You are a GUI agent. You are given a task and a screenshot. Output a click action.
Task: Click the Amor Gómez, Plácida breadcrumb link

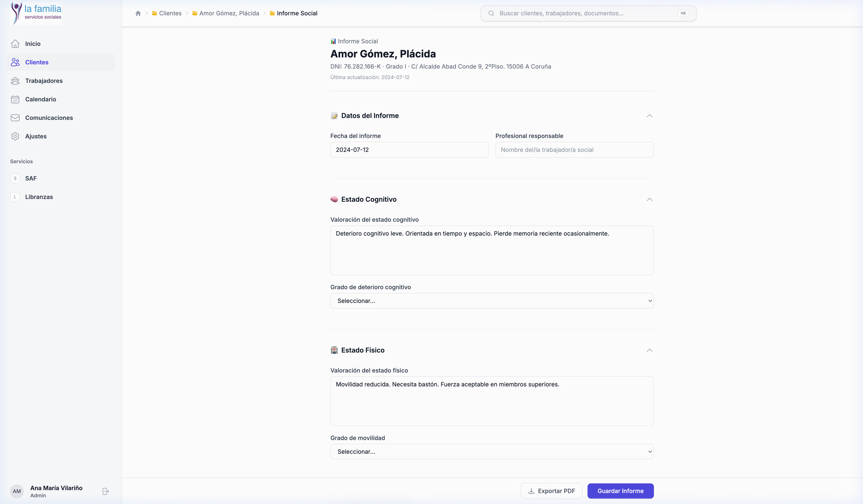229,13
